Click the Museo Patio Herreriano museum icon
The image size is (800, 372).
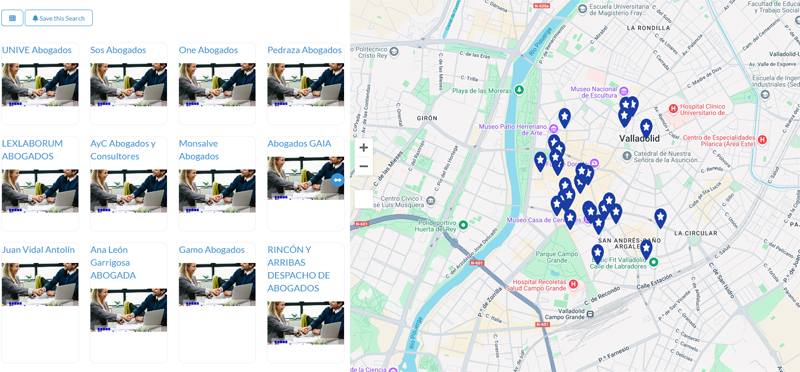554,129
